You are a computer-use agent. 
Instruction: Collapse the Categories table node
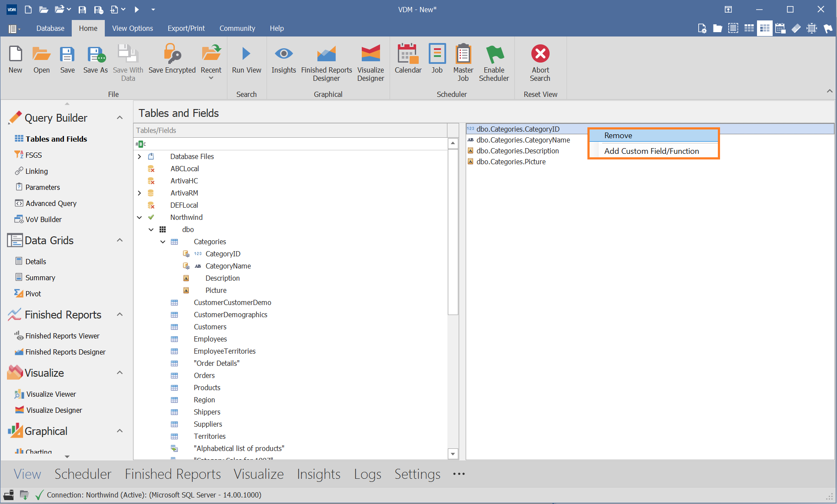coord(163,242)
